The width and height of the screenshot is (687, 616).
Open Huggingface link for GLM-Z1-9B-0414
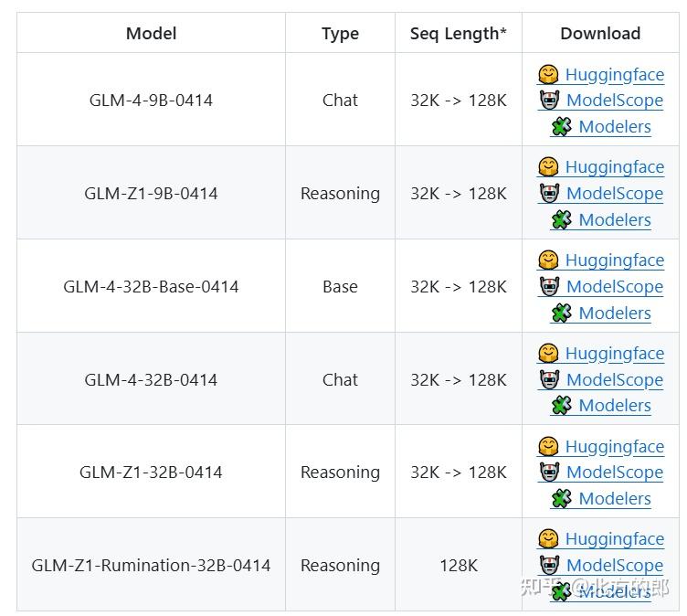[x=614, y=167]
